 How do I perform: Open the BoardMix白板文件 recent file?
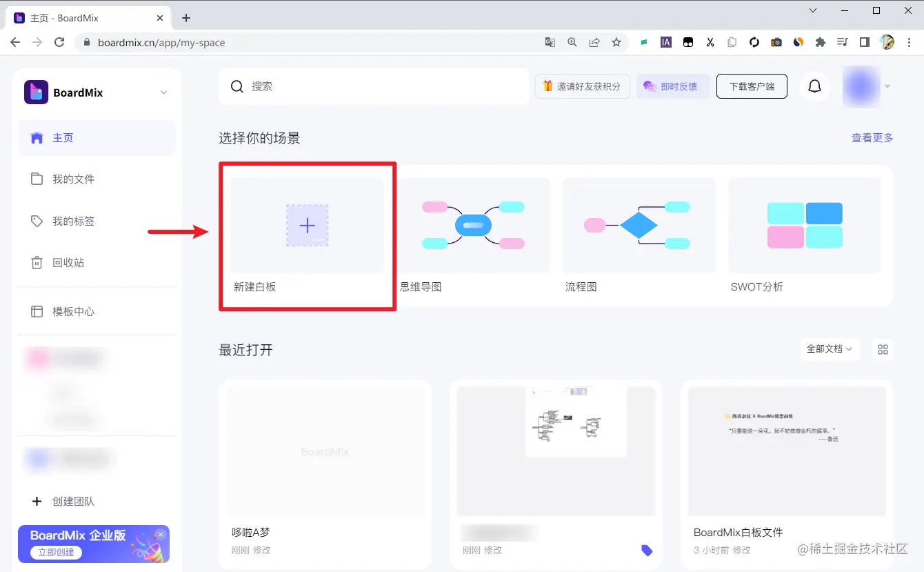pyautogui.click(x=787, y=474)
